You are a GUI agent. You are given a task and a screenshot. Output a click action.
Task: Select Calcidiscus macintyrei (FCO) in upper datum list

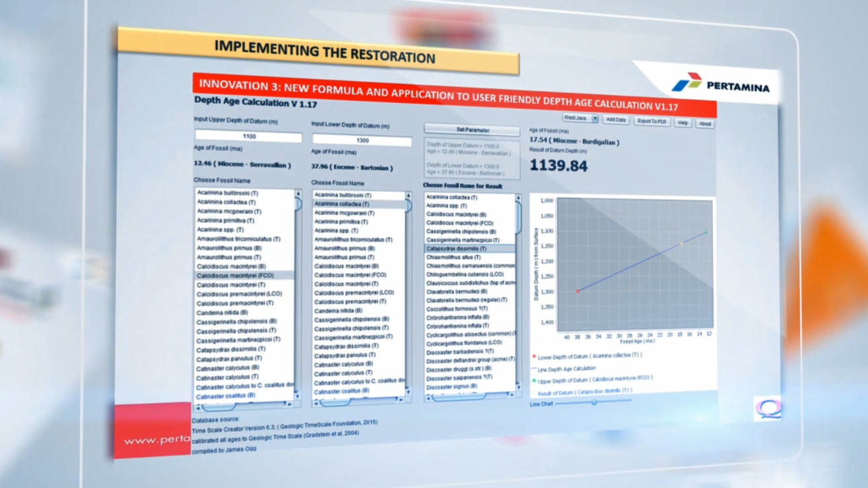[x=235, y=276]
